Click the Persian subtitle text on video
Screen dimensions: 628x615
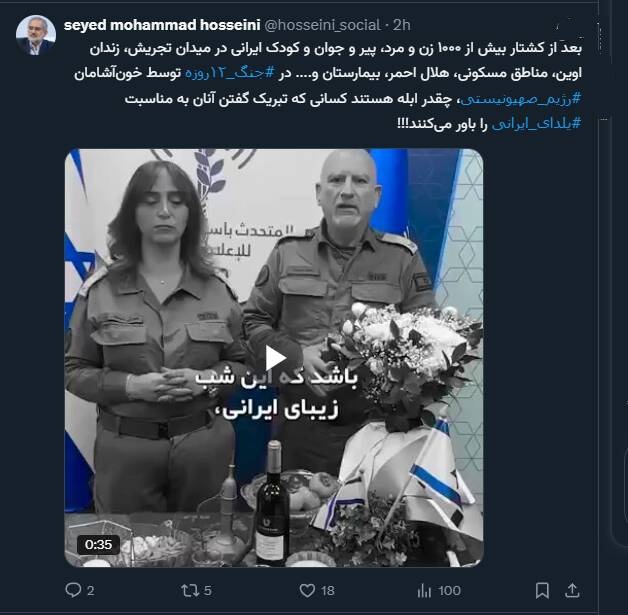[276, 394]
